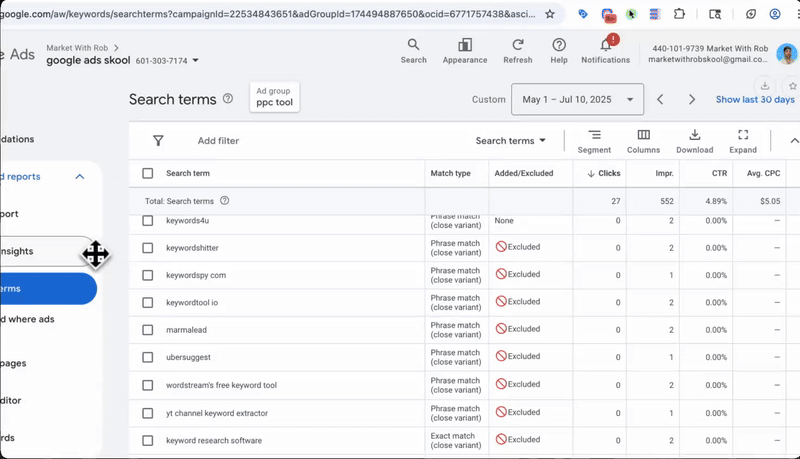The width and height of the screenshot is (800, 459).
Task: Click Show last 30 days link
Action: tap(755, 99)
